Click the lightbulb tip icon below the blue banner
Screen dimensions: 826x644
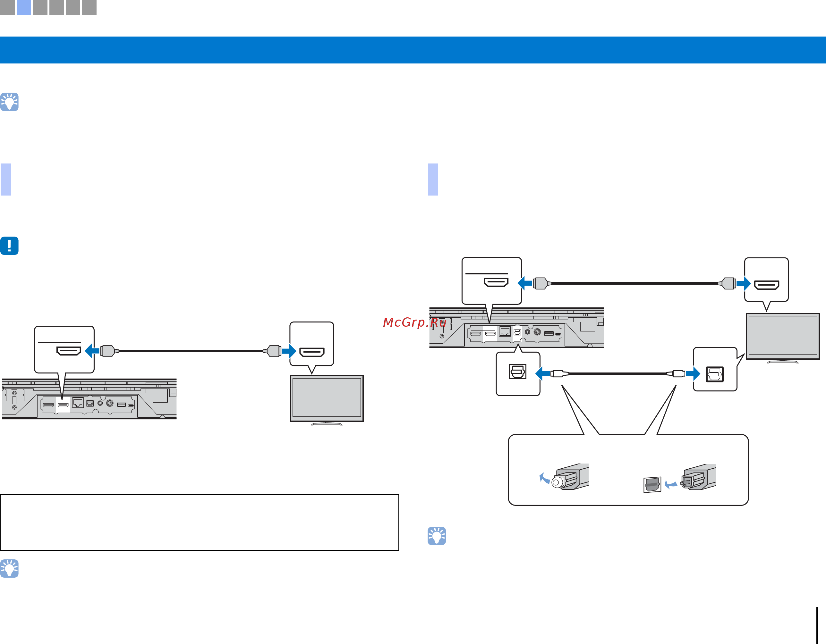point(9,102)
